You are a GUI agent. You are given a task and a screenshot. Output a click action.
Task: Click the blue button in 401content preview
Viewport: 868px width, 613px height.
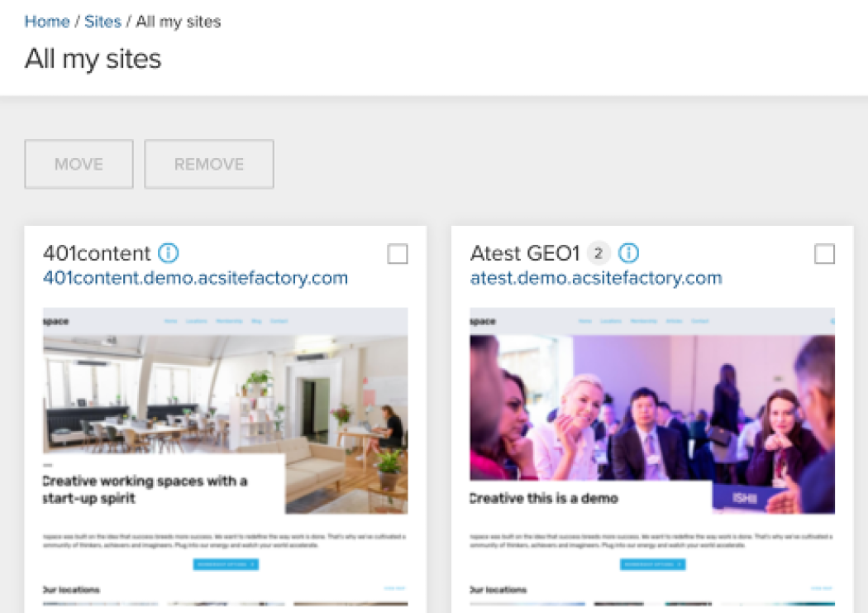[226, 564]
